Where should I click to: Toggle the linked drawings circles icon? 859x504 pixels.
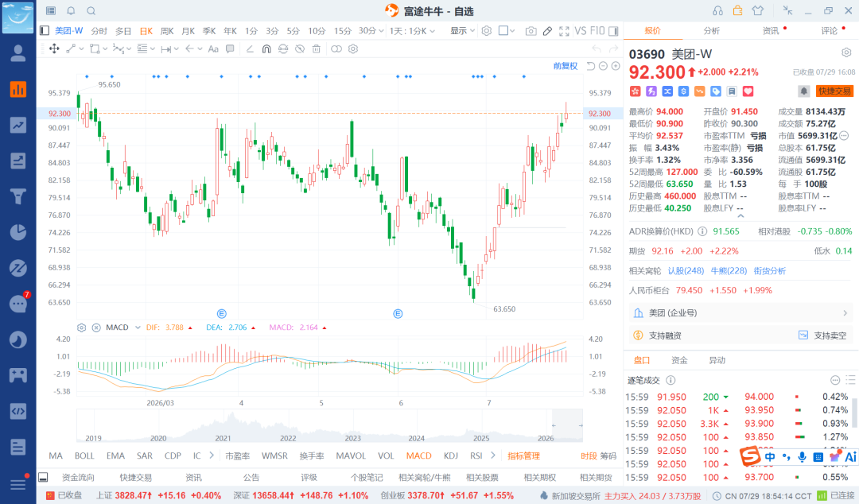click(336, 48)
